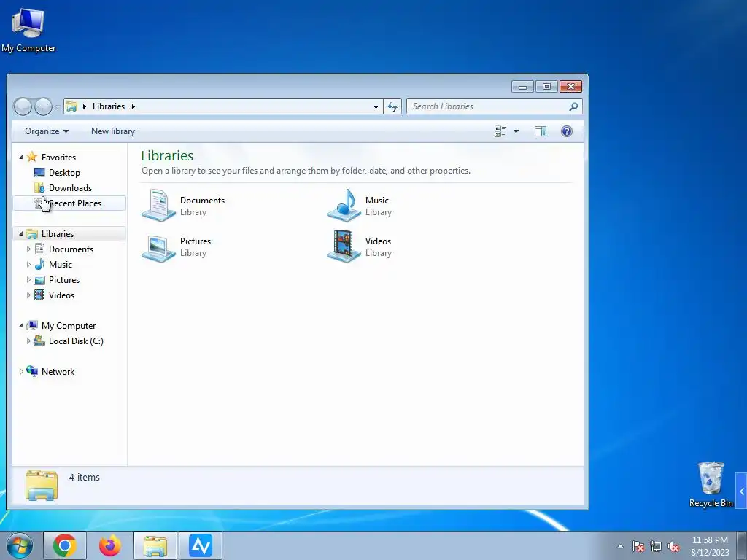Expand the Music tree node
Image resolution: width=747 pixels, height=560 pixels.
click(x=28, y=264)
